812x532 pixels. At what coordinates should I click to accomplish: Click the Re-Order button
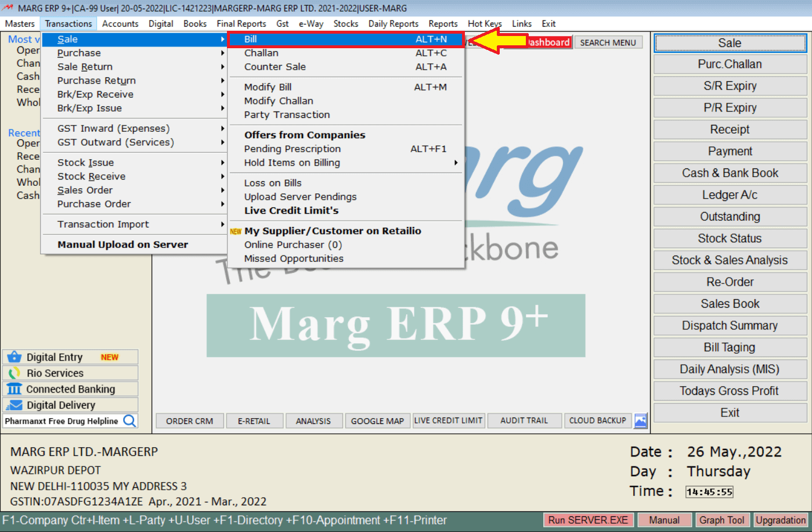pyautogui.click(x=730, y=282)
